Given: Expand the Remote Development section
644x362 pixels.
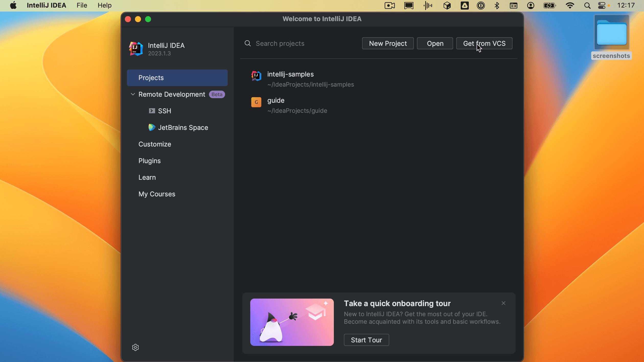Looking at the screenshot, I should coord(133,94).
